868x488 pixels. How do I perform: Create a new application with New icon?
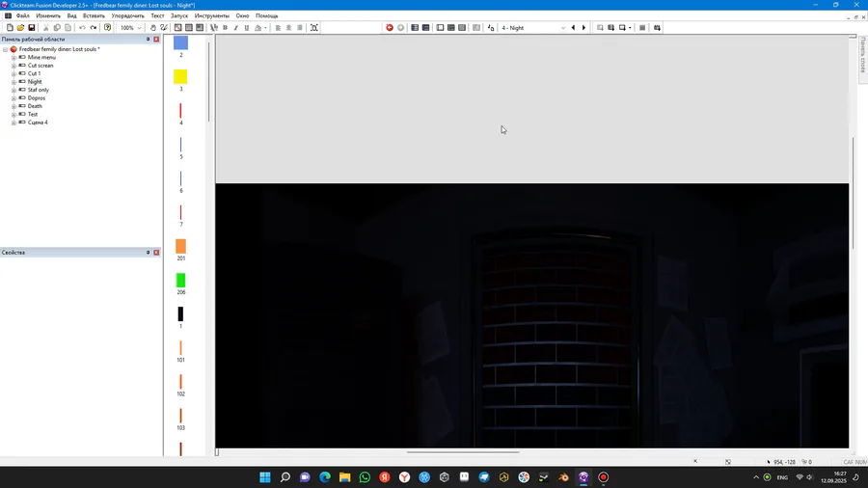(x=10, y=28)
